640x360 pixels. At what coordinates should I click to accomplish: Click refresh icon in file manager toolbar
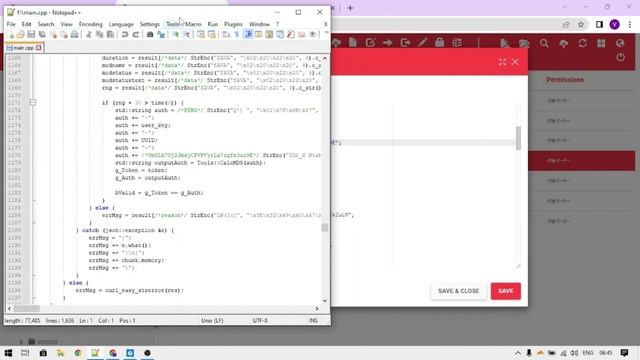pos(582,43)
